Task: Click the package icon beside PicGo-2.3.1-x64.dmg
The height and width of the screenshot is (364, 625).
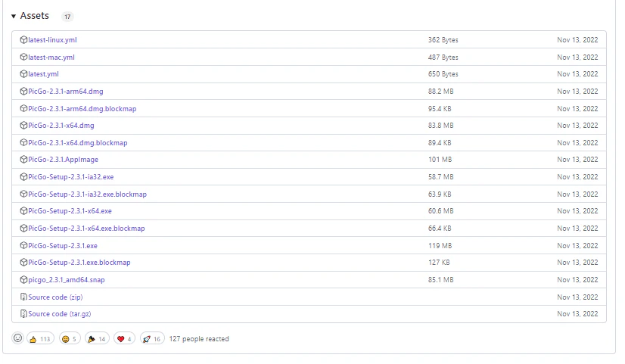Action: (x=23, y=126)
